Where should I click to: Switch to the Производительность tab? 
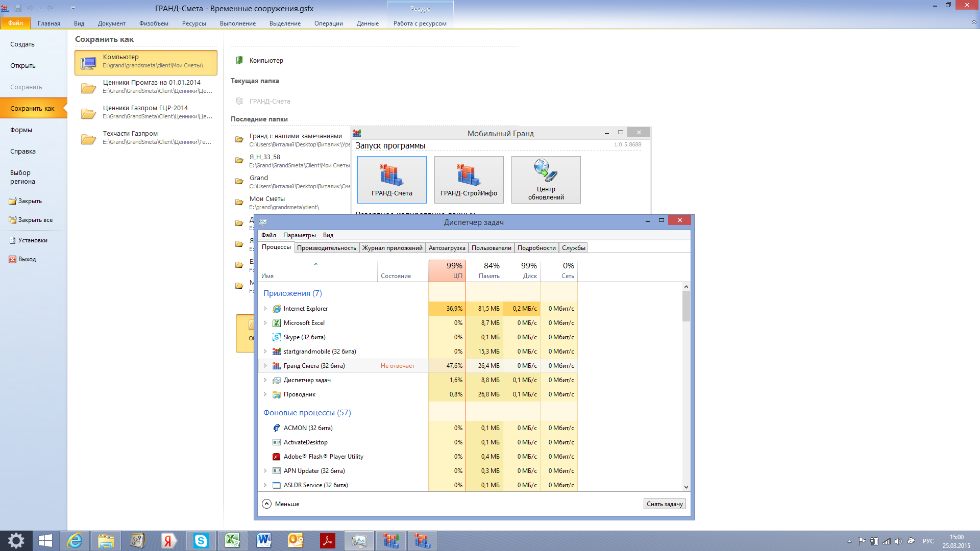point(327,248)
